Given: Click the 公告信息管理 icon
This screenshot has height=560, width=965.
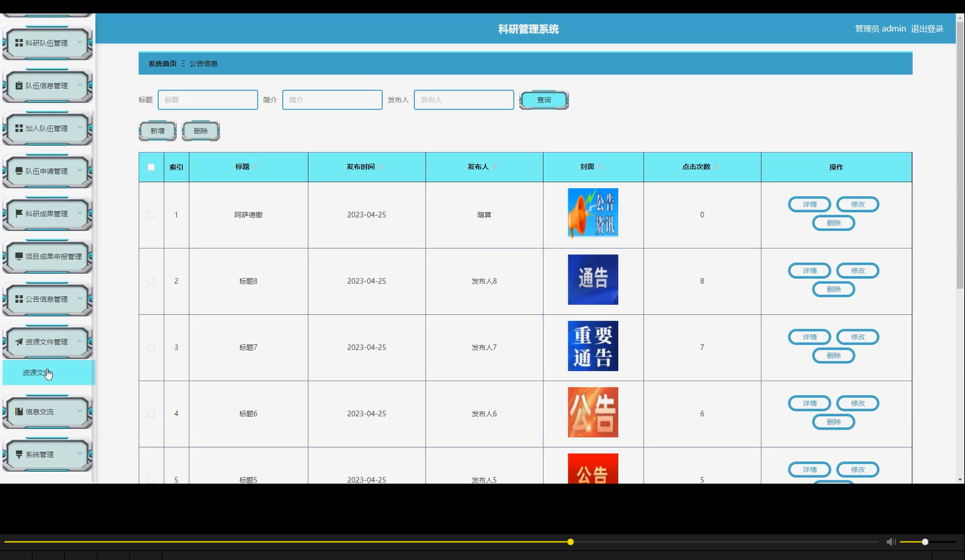Looking at the screenshot, I should point(18,298).
